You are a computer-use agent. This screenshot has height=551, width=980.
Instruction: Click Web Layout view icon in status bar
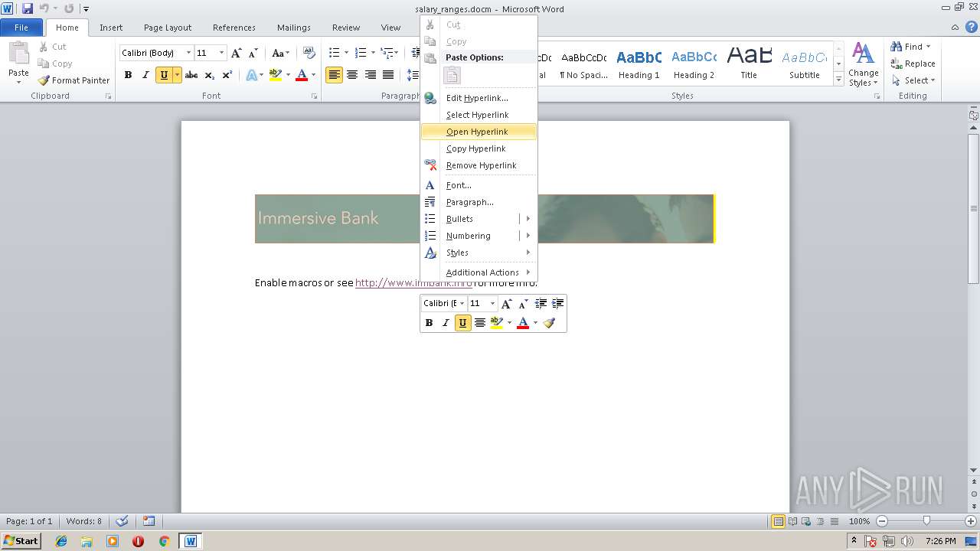(805, 521)
